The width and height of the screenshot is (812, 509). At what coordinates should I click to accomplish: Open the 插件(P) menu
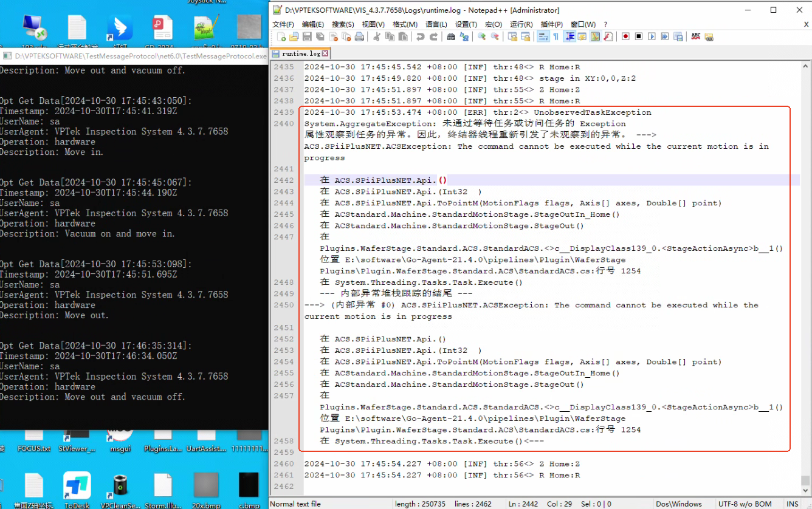551,24
